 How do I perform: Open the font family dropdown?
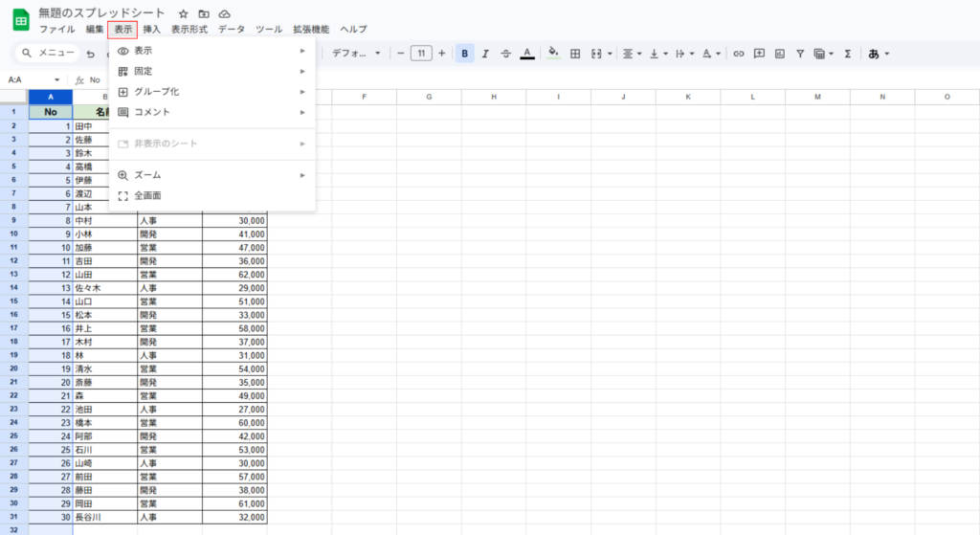[x=355, y=54]
